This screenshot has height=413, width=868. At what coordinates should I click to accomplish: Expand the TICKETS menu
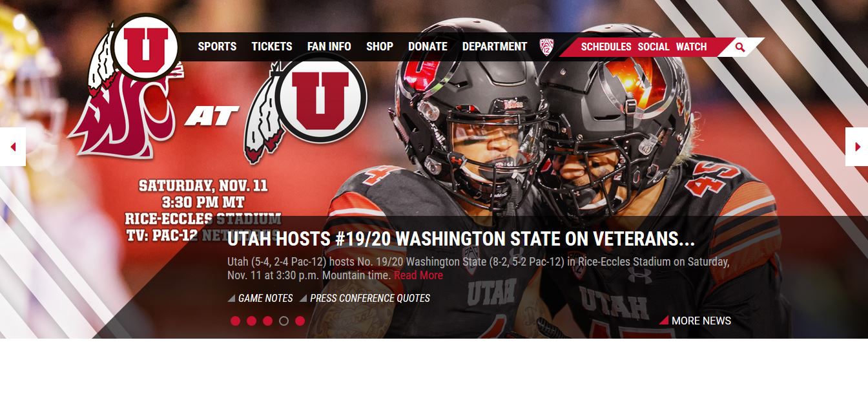(x=272, y=47)
